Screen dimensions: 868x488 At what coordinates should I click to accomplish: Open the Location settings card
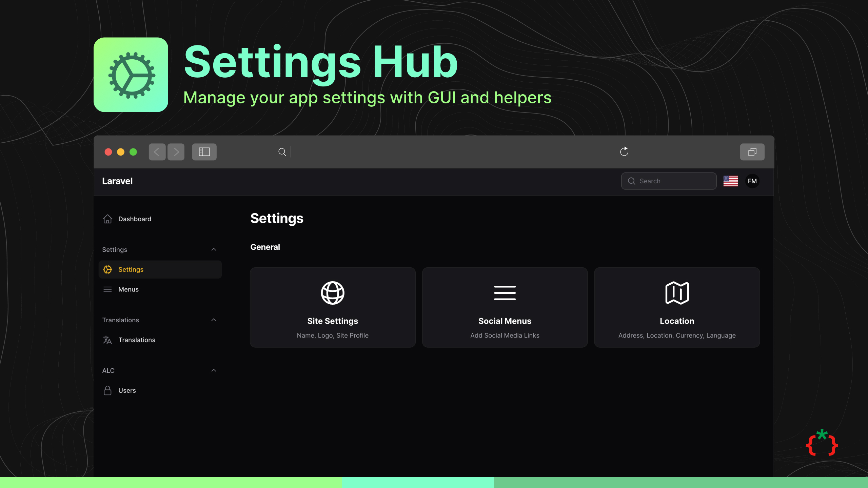[x=677, y=307]
